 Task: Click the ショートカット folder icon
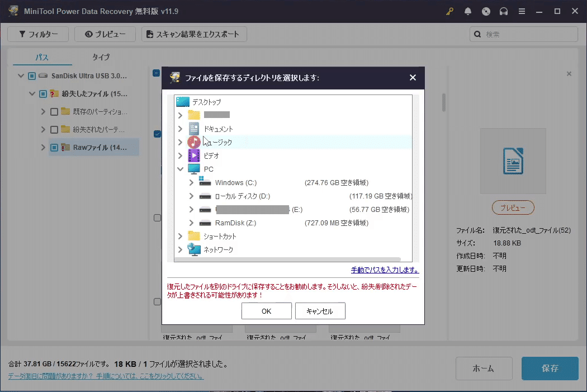pyautogui.click(x=194, y=236)
